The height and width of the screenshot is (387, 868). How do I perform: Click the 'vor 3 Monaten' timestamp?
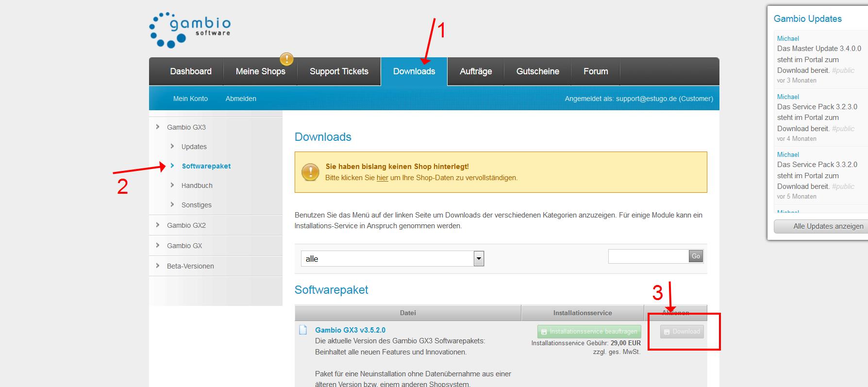797,81
